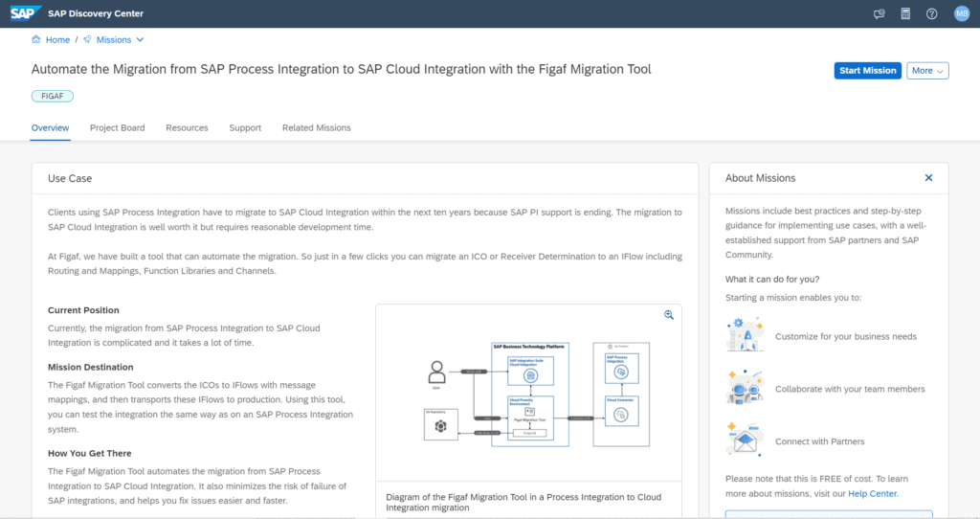Switch to the Overview tab
The width and height of the screenshot is (980, 519).
(50, 127)
